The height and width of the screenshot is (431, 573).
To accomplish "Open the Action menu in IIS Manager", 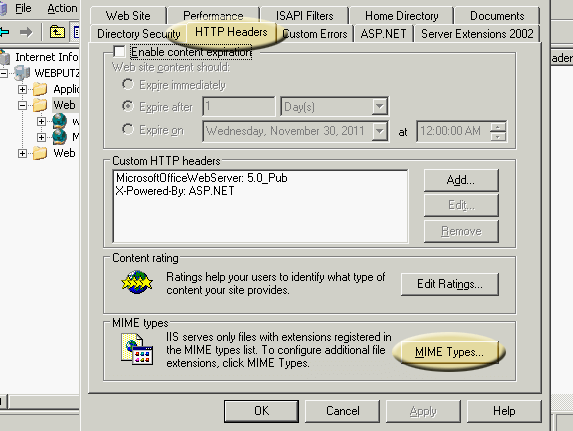I will (62, 8).
